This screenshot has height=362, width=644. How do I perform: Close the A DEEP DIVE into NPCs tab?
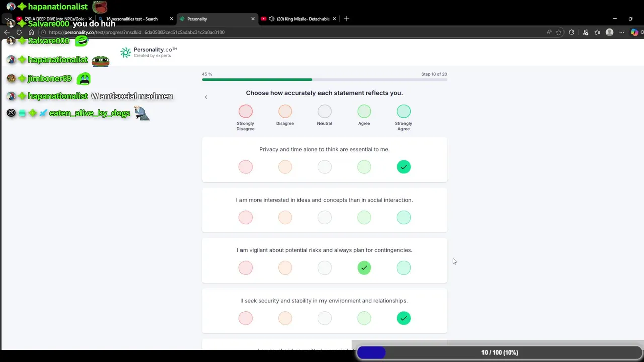tap(90, 19)
